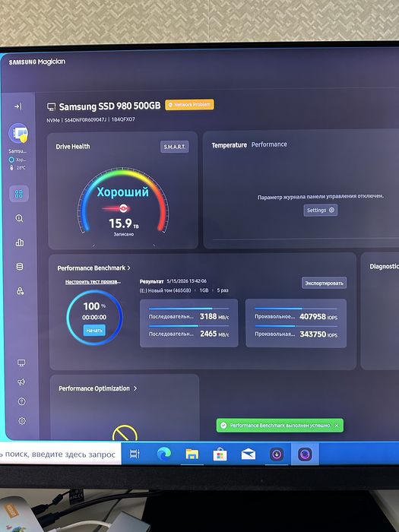Click the Drive Health gauge

click(123, 202)
